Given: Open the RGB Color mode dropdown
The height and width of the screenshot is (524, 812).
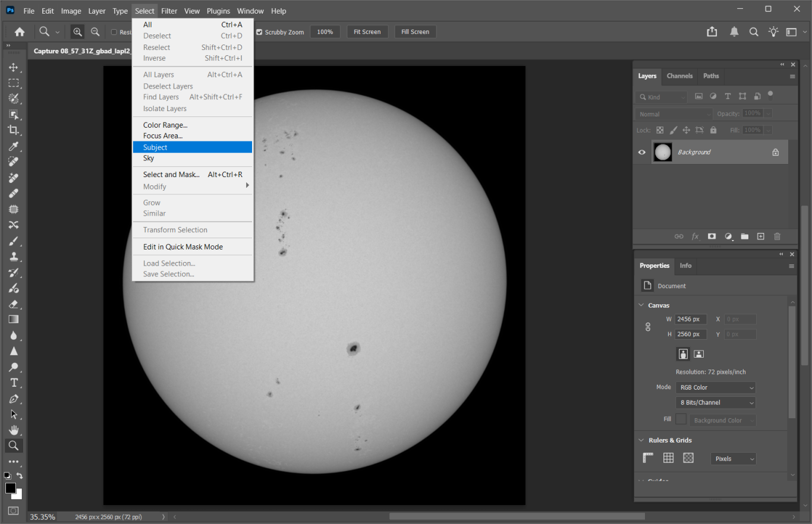Looking at the screenshot, I should click(716, 387).
